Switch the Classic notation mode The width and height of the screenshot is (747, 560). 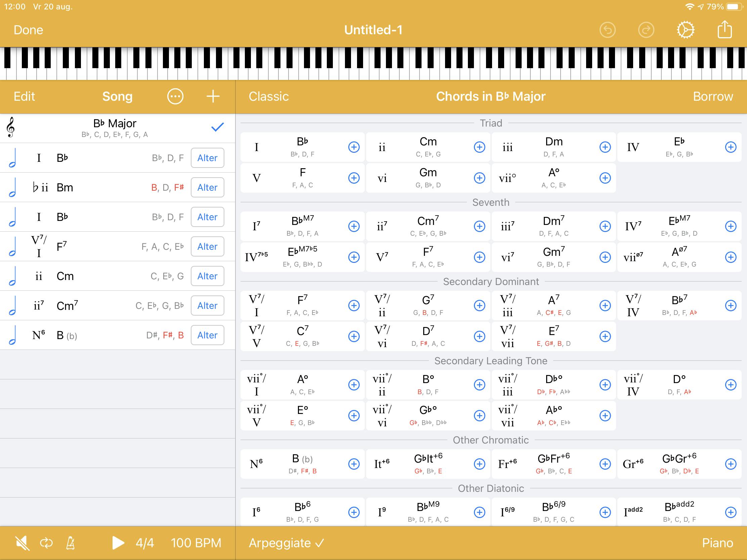click(x=268, y=97)
